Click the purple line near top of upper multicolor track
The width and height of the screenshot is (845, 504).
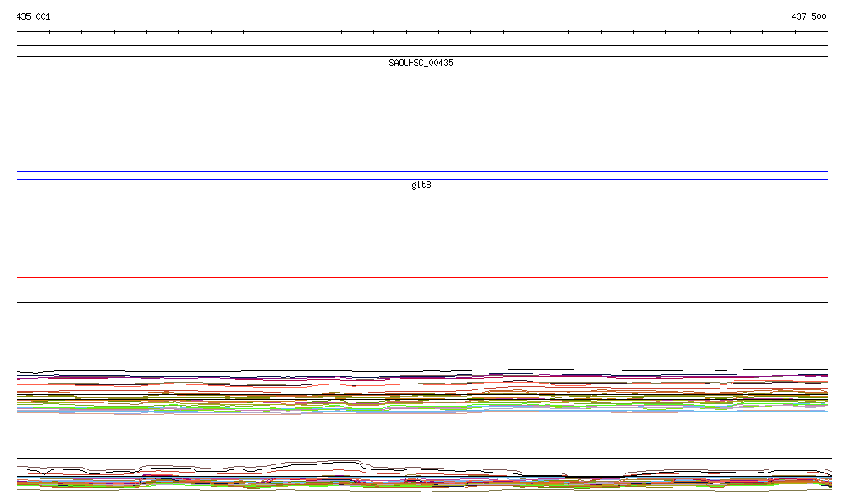pos(248,378)
